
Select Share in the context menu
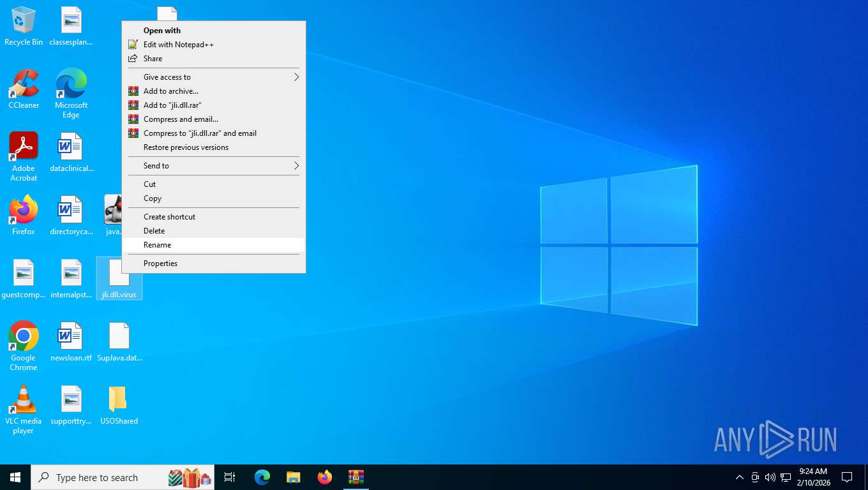pyautogui.click(x=214, y=59)
